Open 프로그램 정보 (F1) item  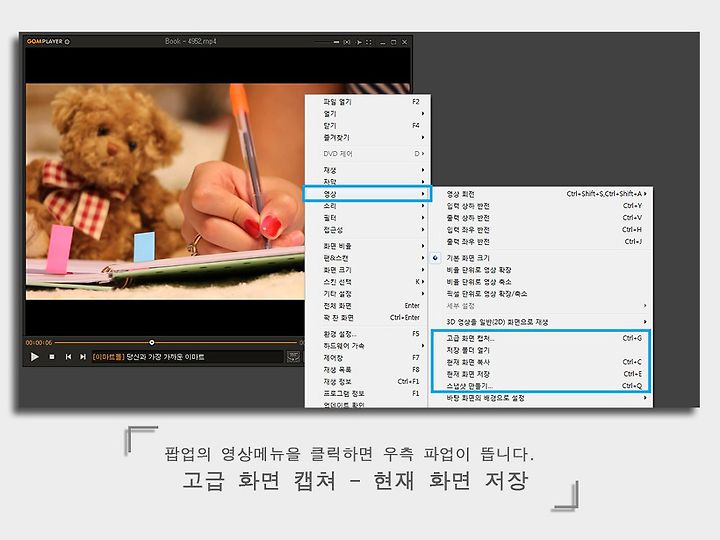click(367, 394)
